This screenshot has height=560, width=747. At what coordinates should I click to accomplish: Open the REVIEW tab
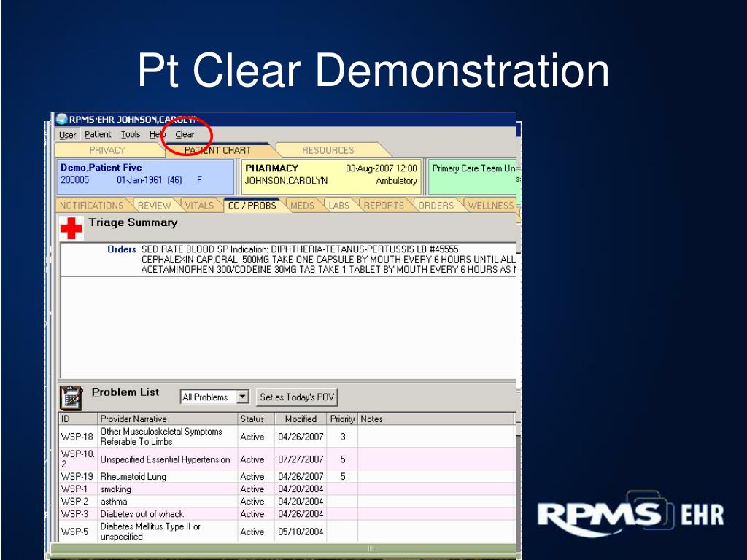click(x=155, y=206)
